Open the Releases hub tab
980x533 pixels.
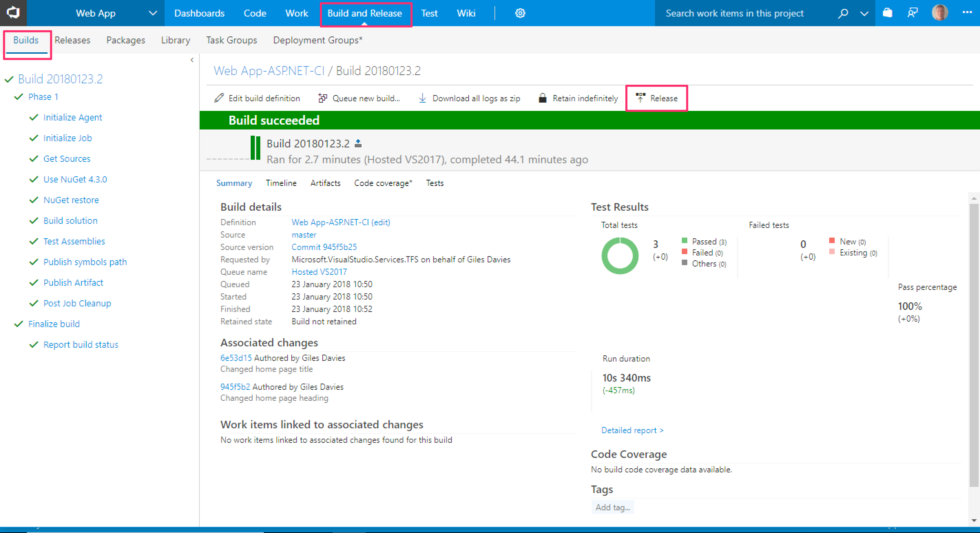pyautogui.click(x=72, y=40)
